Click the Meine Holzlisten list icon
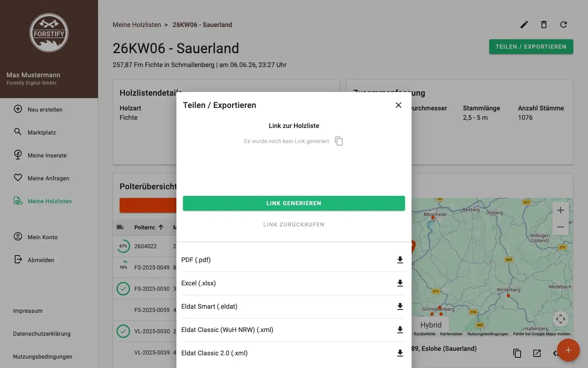 (18, 201)
